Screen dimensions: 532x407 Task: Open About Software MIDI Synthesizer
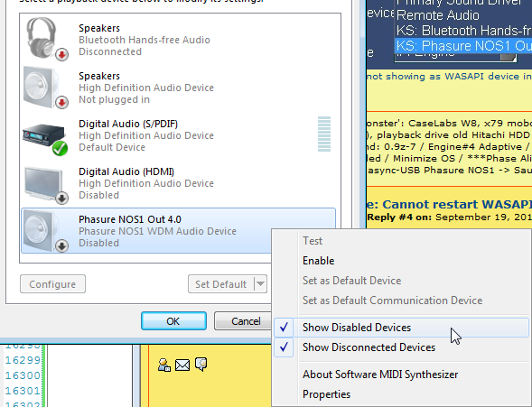pyautogui.click(x=380, y=375)
